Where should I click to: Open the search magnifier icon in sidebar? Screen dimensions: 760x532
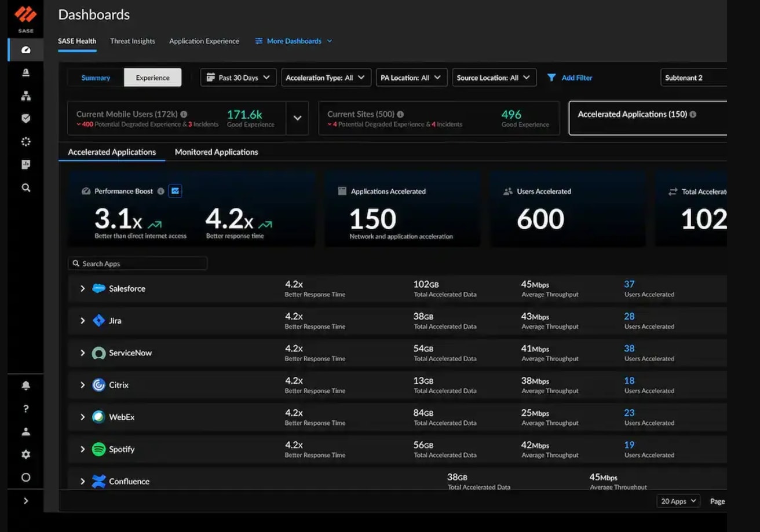25,188
